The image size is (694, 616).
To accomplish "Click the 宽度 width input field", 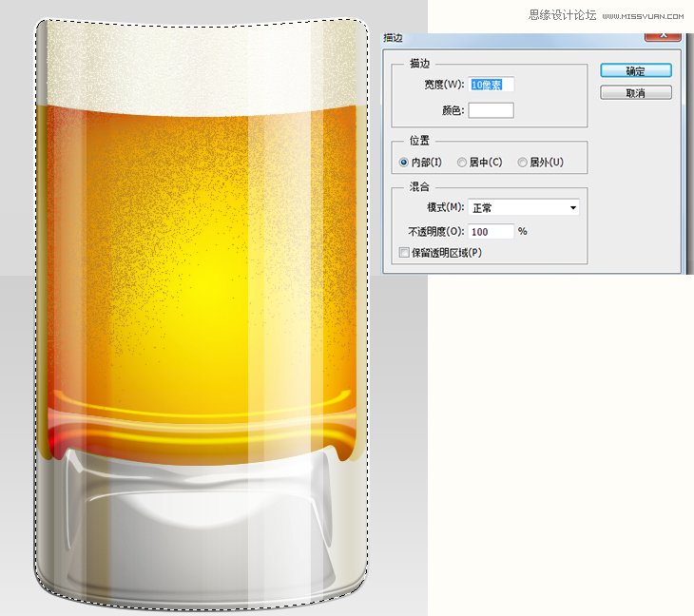I will [491, 84].
